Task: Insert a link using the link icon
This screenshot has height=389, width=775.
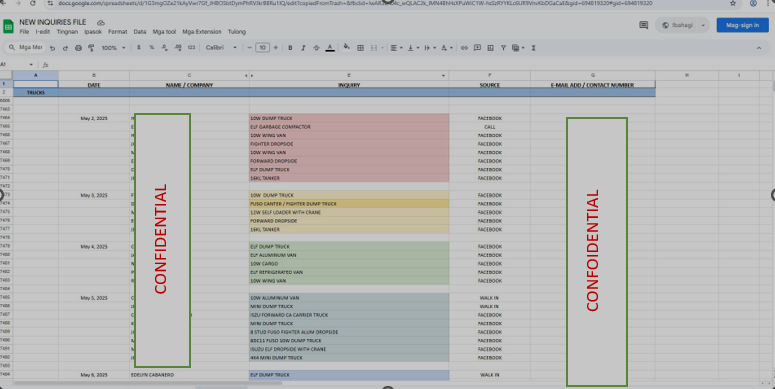Action: click(x=464, y=48)
